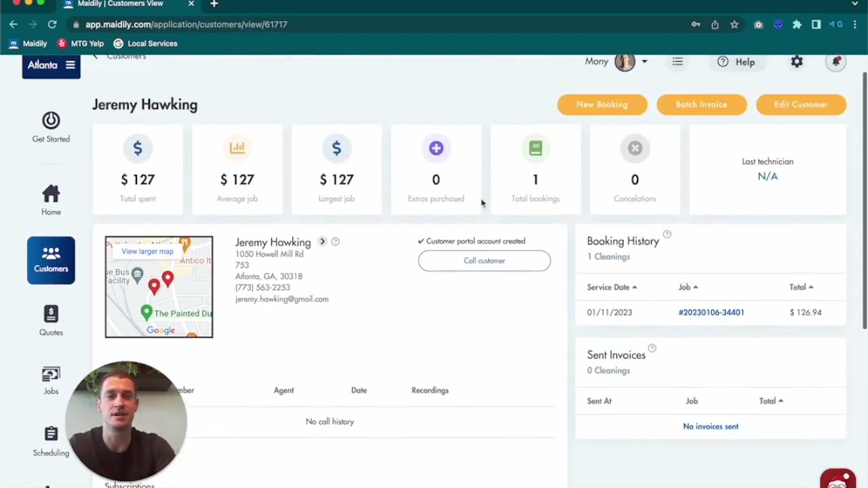Sort Booking History by Job

pyautogui.click(x=688, y=287)
